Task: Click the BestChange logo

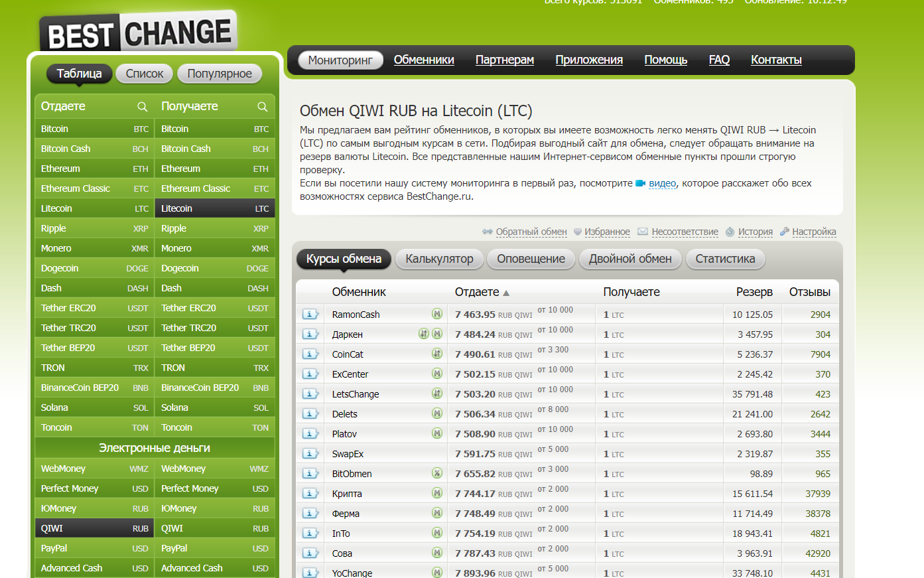Action: click(139, 32)
